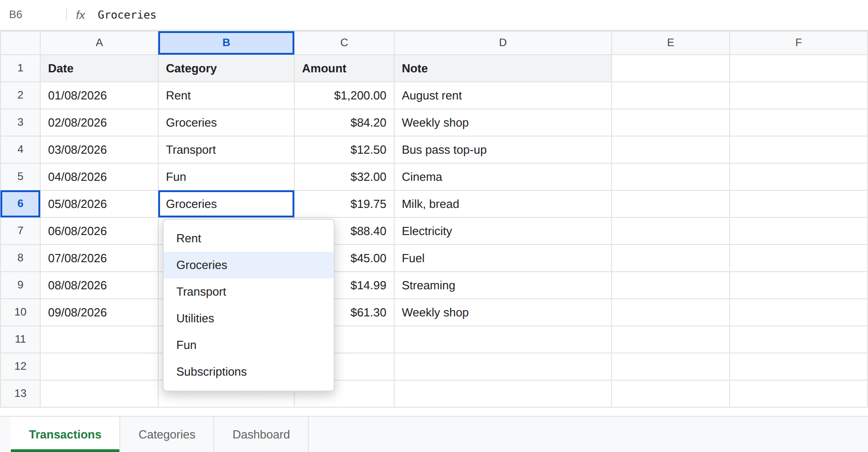
Task: Click the Rent cell in row 2
Action: point(226,95)
